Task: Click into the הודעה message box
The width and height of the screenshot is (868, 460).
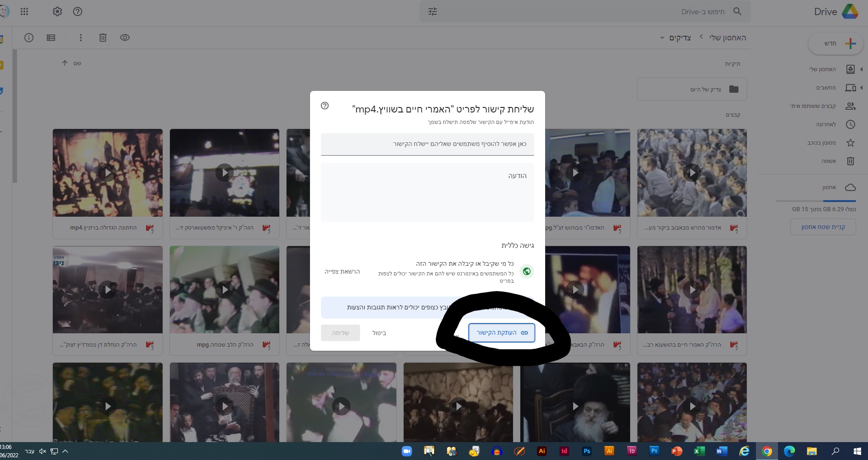Action: pos(428,192)
